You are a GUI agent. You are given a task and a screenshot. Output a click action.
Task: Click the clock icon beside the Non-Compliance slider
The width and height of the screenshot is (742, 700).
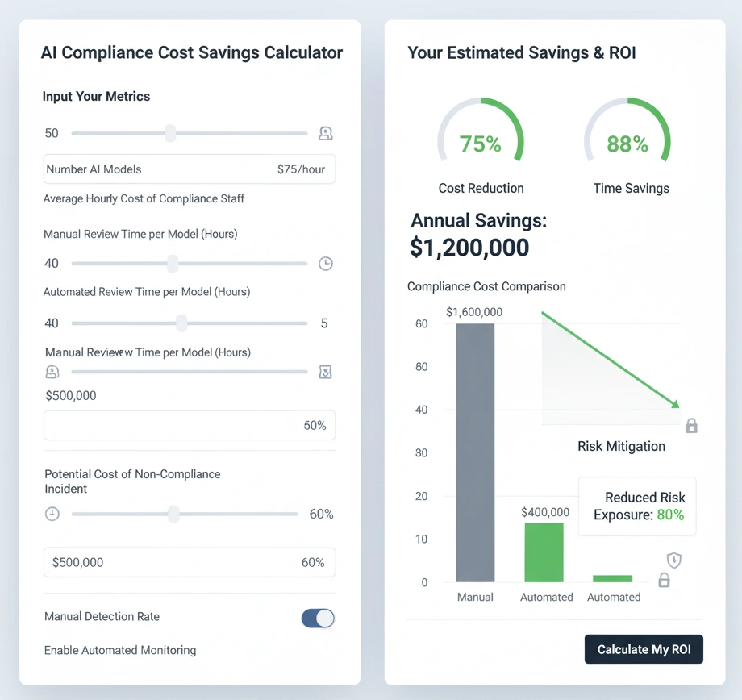point(52,514)
